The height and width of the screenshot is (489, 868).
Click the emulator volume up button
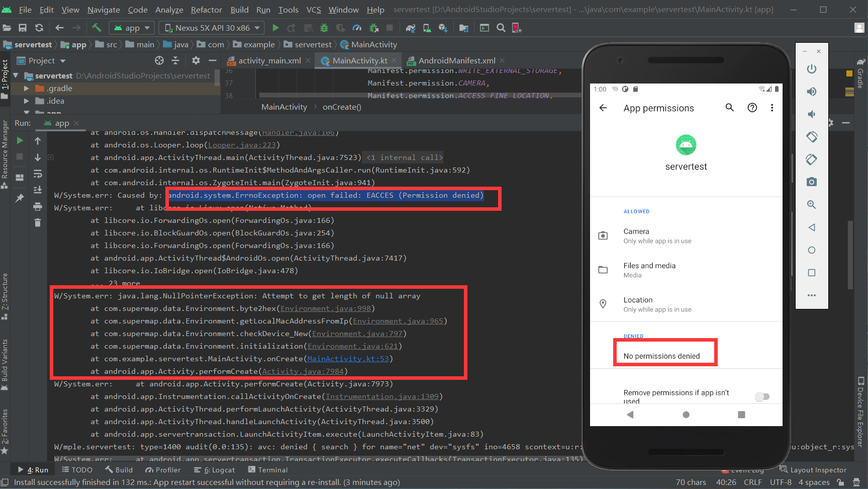click(811, 91)
